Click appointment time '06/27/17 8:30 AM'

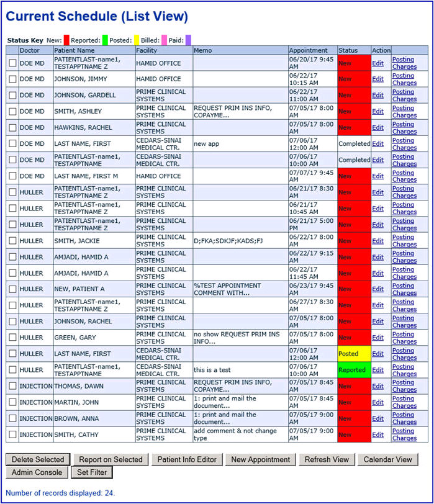[x=311, y=305]
